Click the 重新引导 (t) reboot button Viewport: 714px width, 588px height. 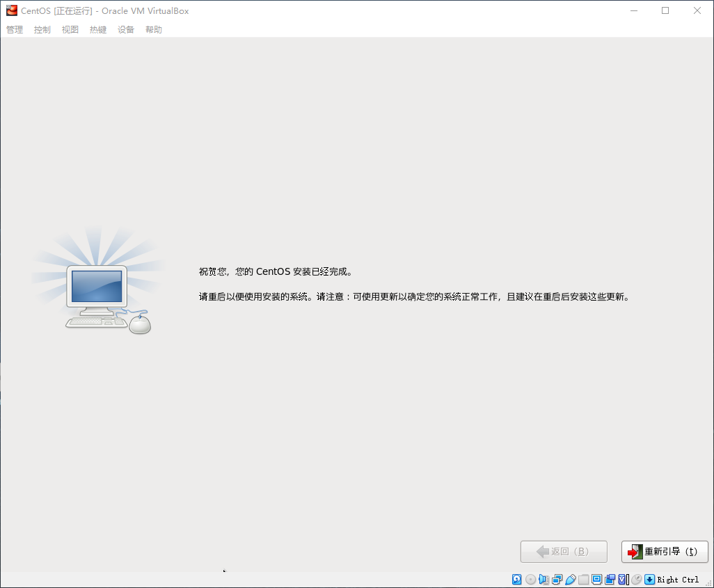[x=665, y=552]
